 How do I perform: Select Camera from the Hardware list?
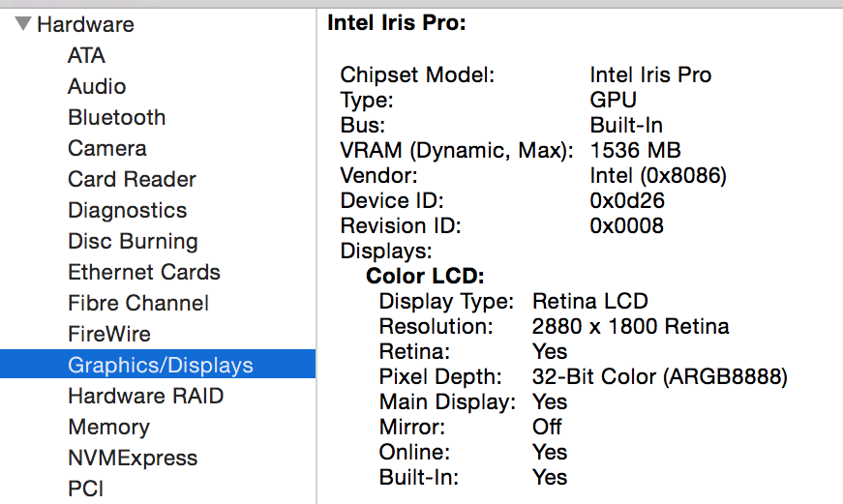tap(107, 148)
